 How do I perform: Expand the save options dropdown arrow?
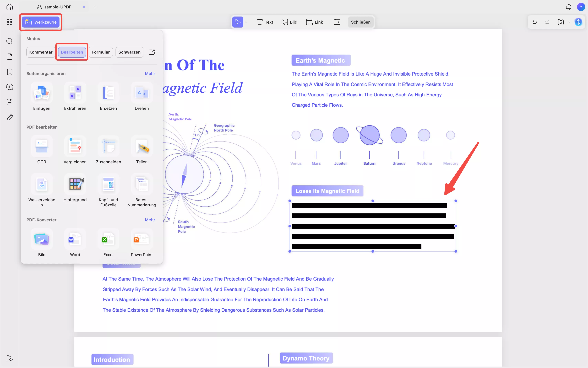(569, 22)
